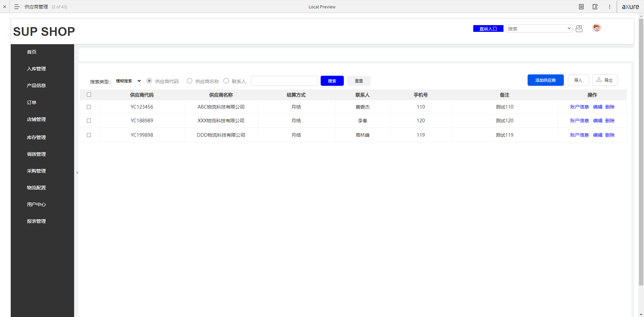Screen dimensions: 644x317
Task: Open the documentation notes icon in top bar
Action: 581,7
